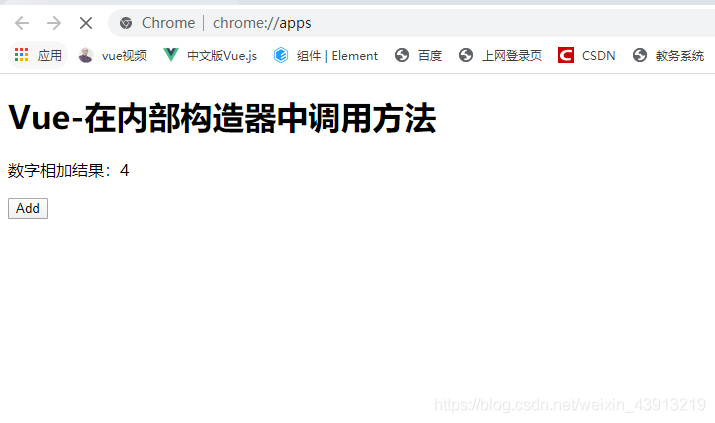Go back using the back arrow

22,23
